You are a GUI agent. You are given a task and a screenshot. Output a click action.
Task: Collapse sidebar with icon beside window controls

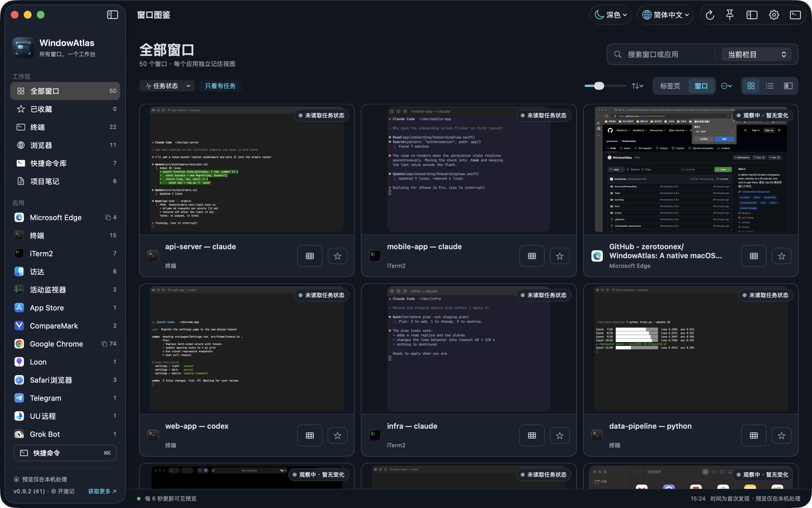point(112,15)
